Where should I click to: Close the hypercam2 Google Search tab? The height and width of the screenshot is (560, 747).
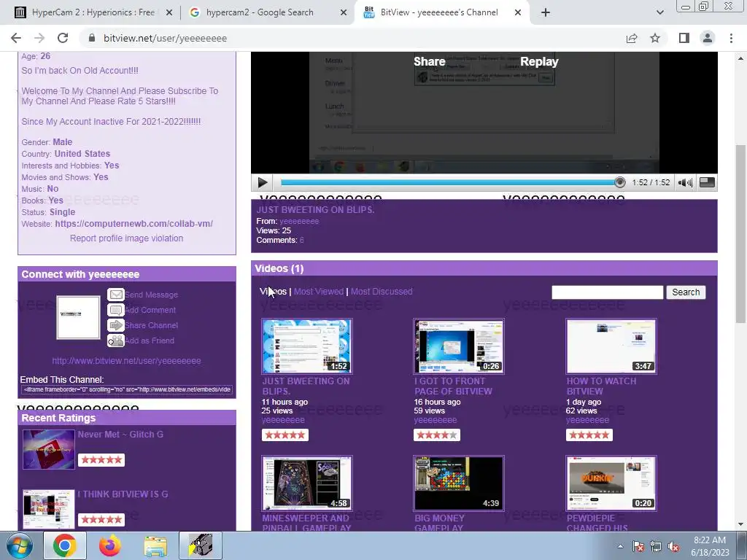pos(343,13)
